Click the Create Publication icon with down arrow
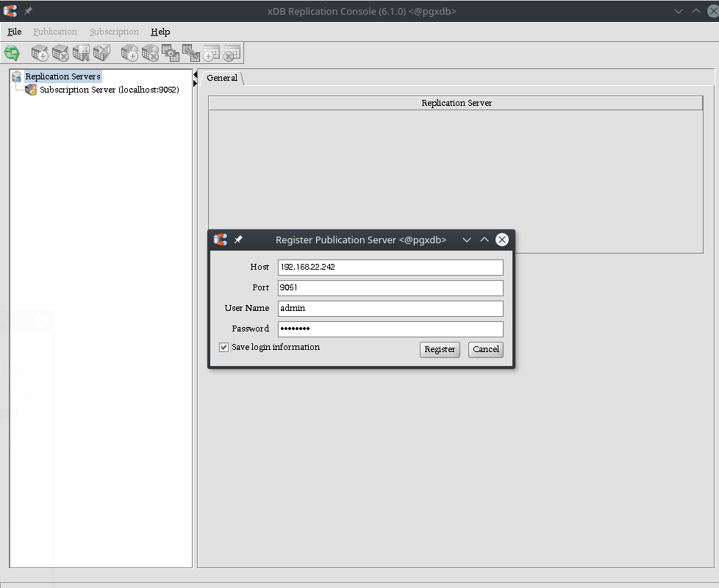The image size is (719, 588). point(81,53)
